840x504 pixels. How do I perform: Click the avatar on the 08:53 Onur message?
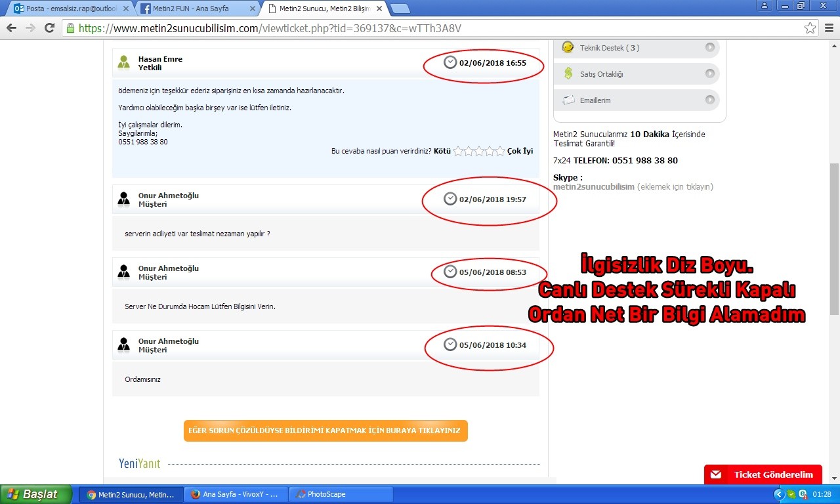coord(124,271)
